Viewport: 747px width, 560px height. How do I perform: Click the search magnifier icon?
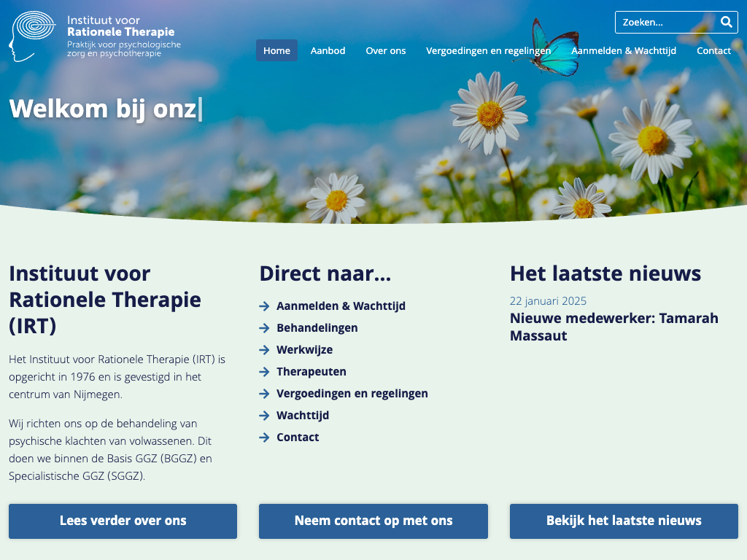pyautogui.click(x=726, y=22)
